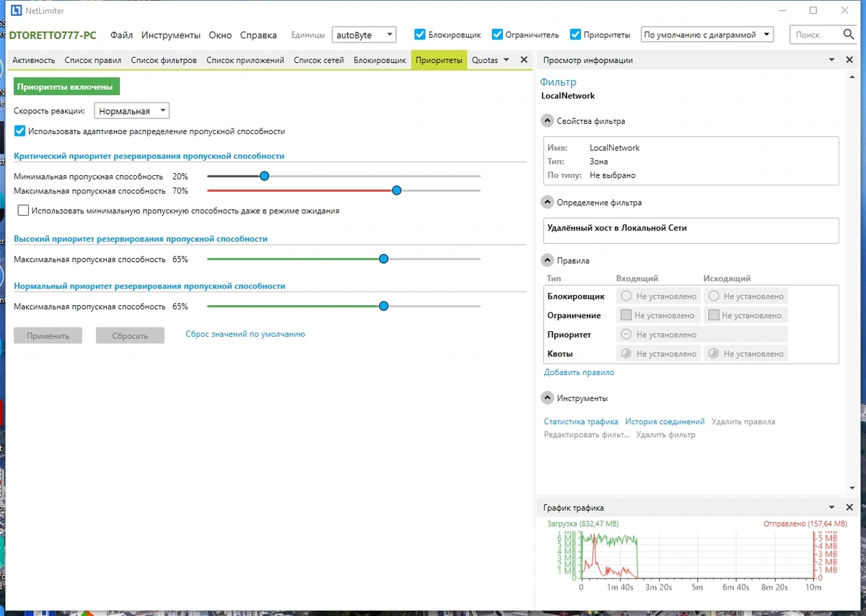Click the Приоритеты active tab
Image resolution: width=866 pixels, height=616 pixels.
pos(439,60)
